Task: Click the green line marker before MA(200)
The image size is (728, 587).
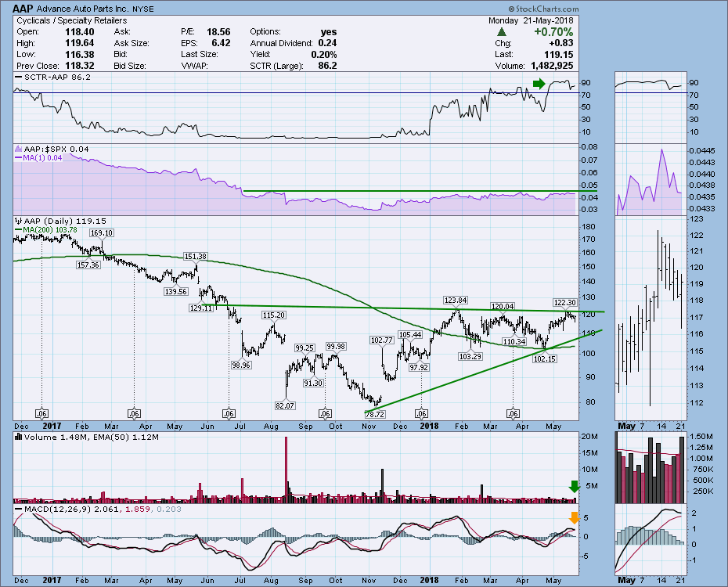Action: click(x=19, y=229)
